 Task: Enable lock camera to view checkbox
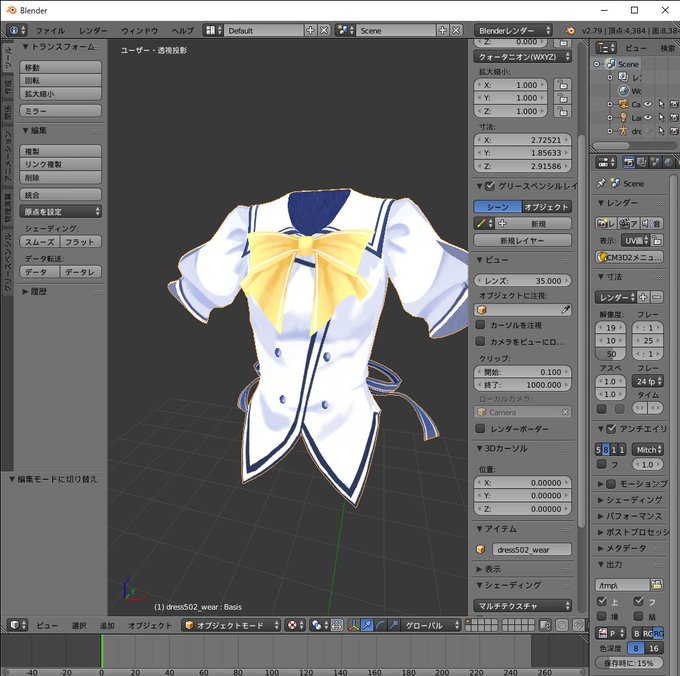[x=480, y=342]
